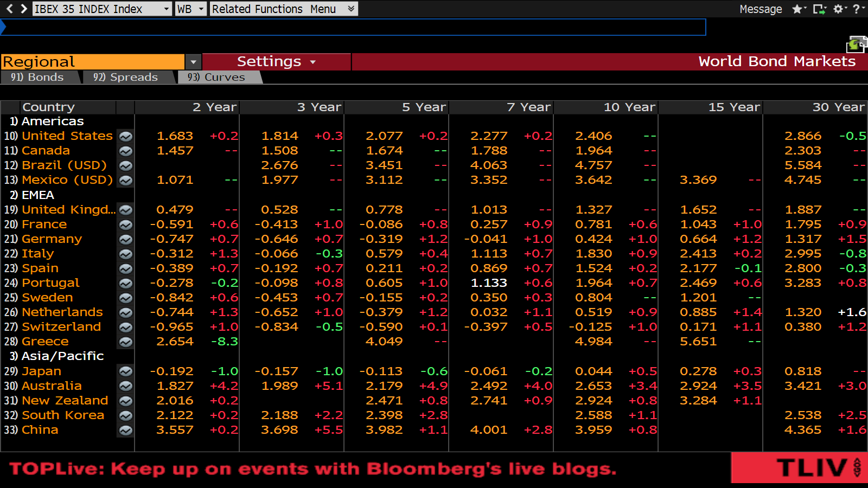Click the 15 Year column header

[711, 107]
